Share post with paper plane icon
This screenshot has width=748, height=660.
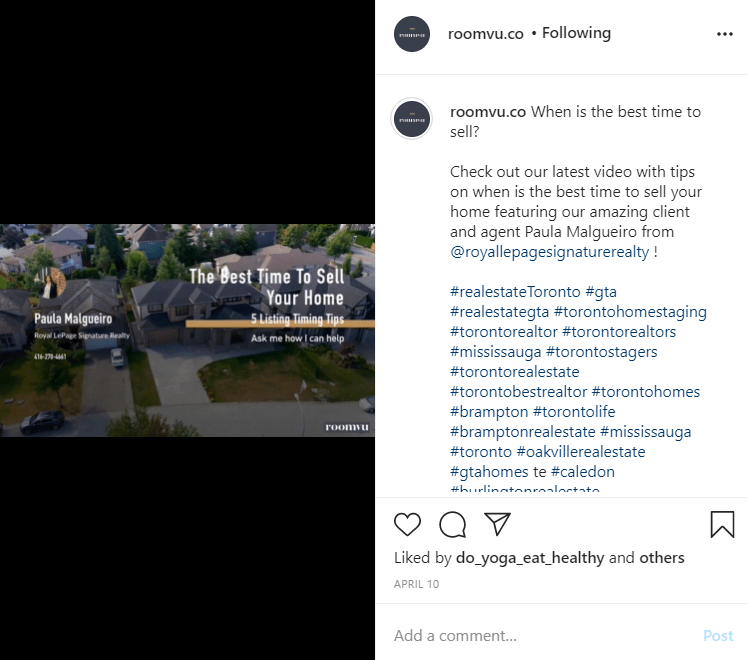[x=497, y=524]
